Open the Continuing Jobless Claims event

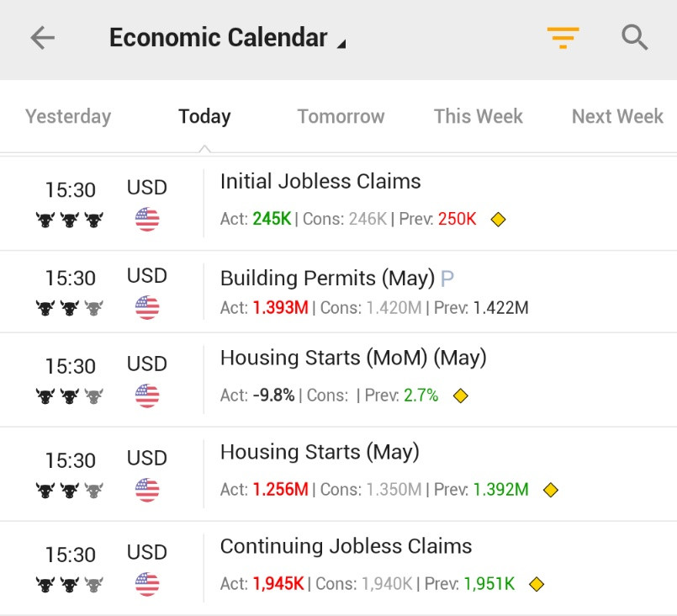338,569
